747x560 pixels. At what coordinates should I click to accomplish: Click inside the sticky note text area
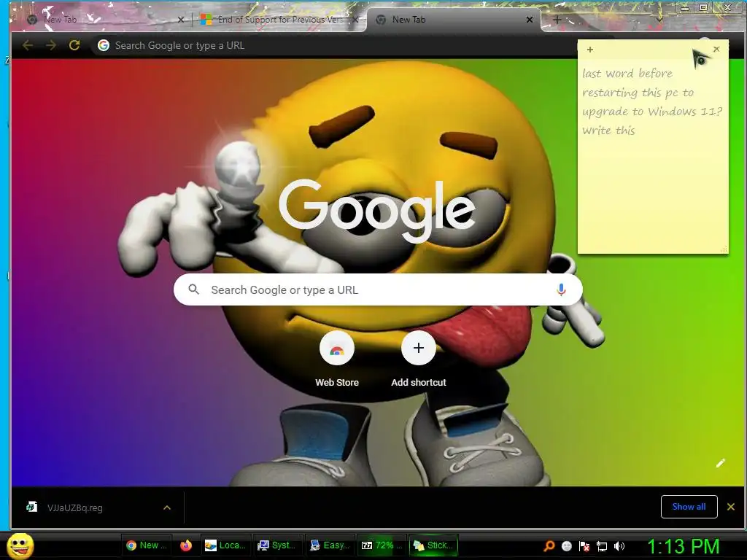click(653, 155)
